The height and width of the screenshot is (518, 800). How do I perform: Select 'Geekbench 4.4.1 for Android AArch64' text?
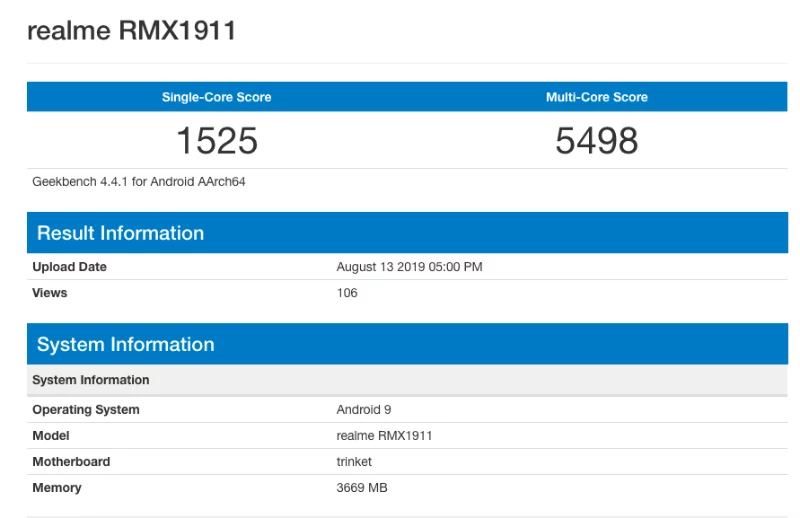pyautogui.click(x=139, y=182)
